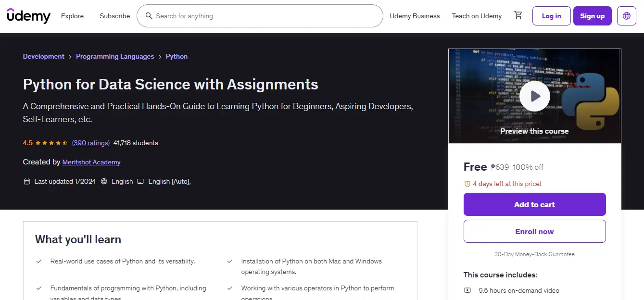Click the checkmark beside Installation of Python
644x300 pixels.
click(x=230, y=261)
